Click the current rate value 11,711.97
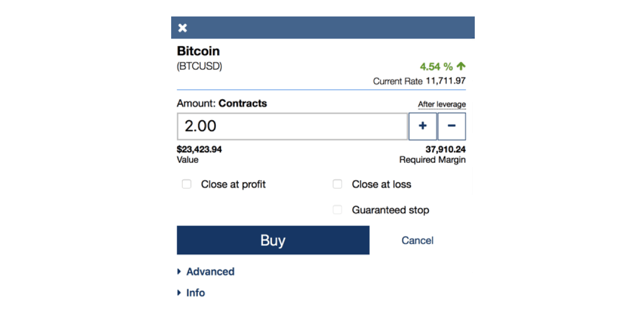Viewport: 644px width, 326px height. tap(446, 81)
